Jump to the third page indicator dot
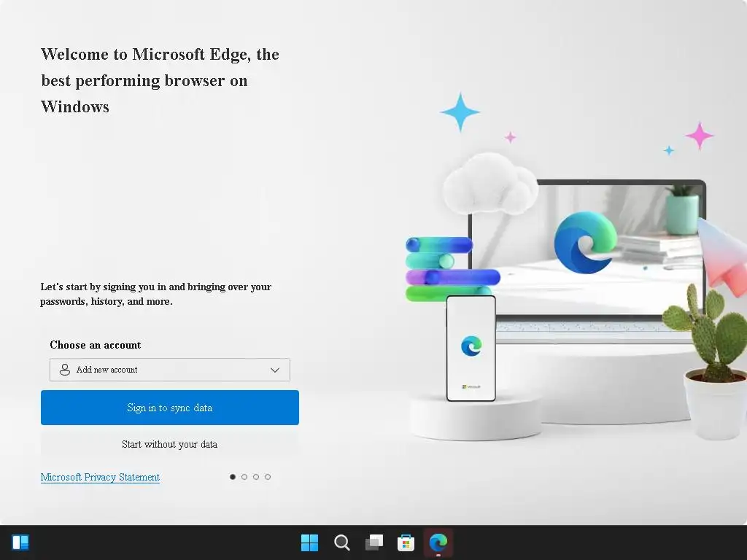Screen dimensions: 747x560 point(256,477)
